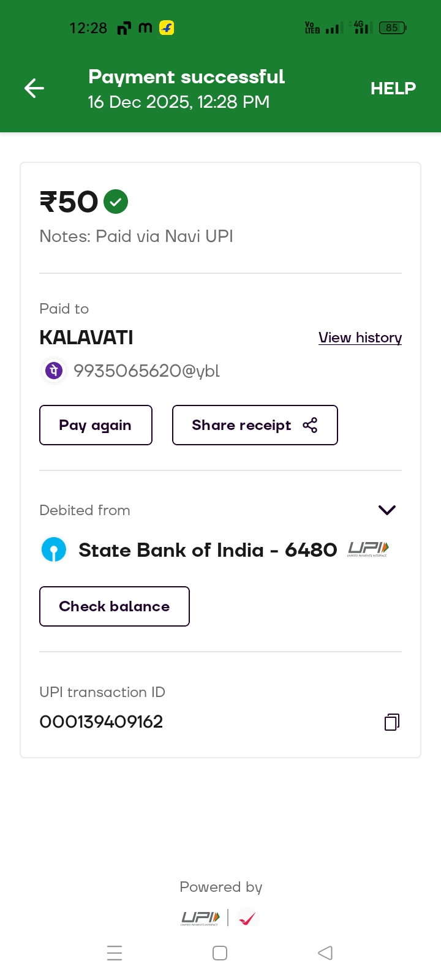Viewport: 441px width, 980px height.
Task: Tap the State Bank of India logo
Action: click(x=54, y=549)
